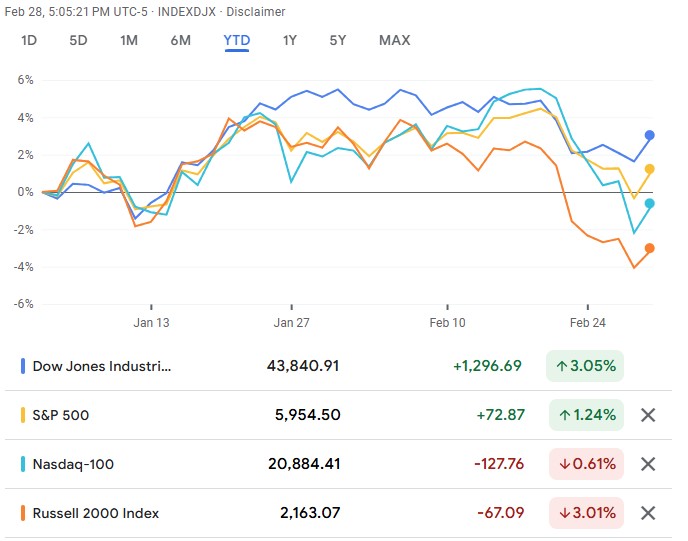
Task: Select the 1D time range tab
Action: coord(29,41)
